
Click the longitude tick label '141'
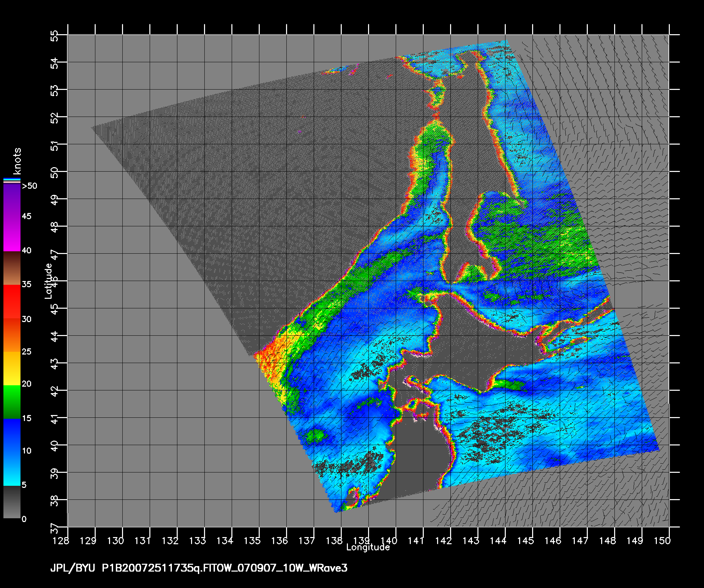[416, 540]
